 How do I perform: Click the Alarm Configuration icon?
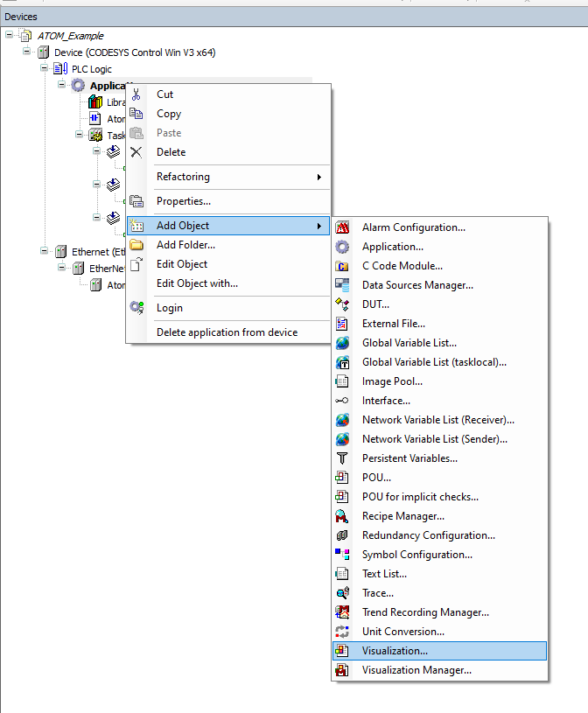click(343, 227)
